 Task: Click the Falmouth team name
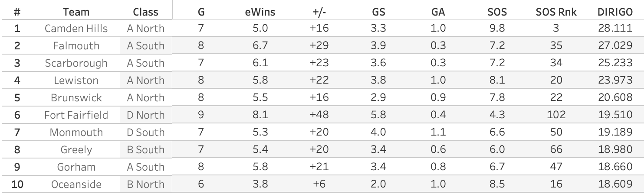point(76,46)
